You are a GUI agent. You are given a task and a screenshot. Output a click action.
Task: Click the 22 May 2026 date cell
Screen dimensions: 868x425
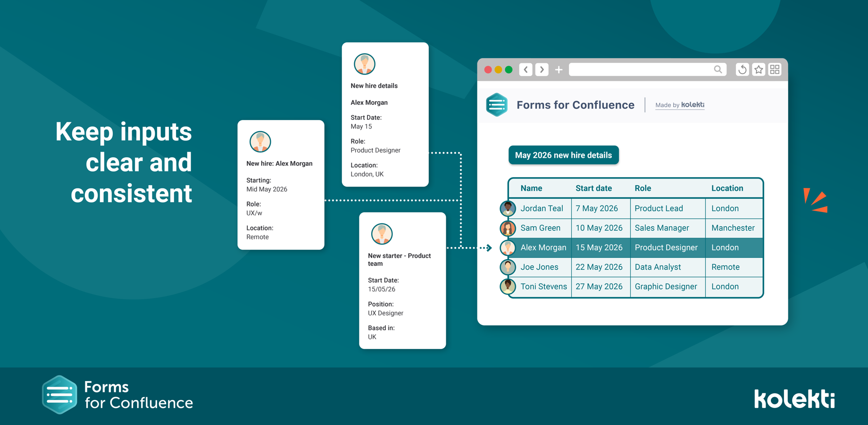(x=599, y=267)
